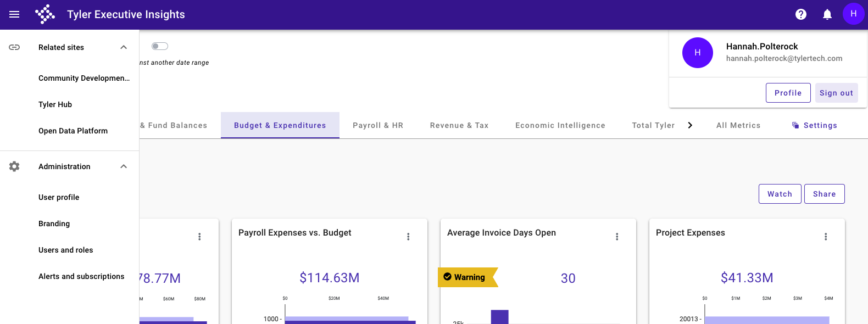Open the All Metrics tab
This screenshot has width=868, height=324.
[738, 125]
